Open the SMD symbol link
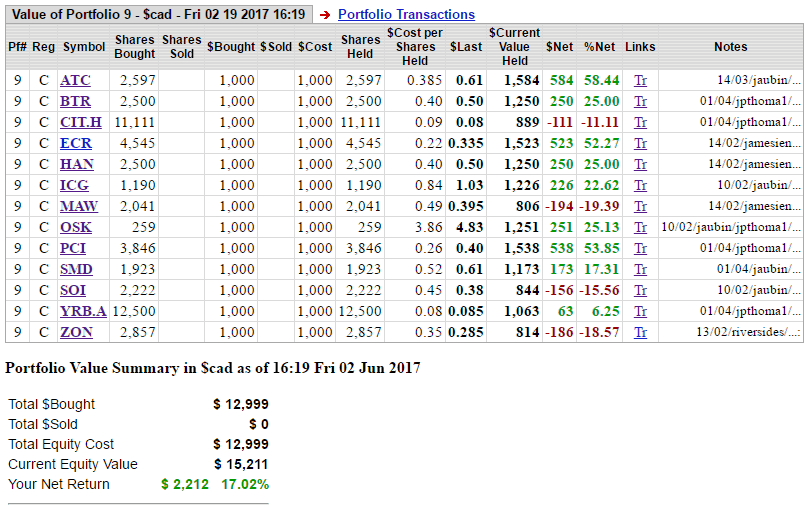 [x=77, y=269]
